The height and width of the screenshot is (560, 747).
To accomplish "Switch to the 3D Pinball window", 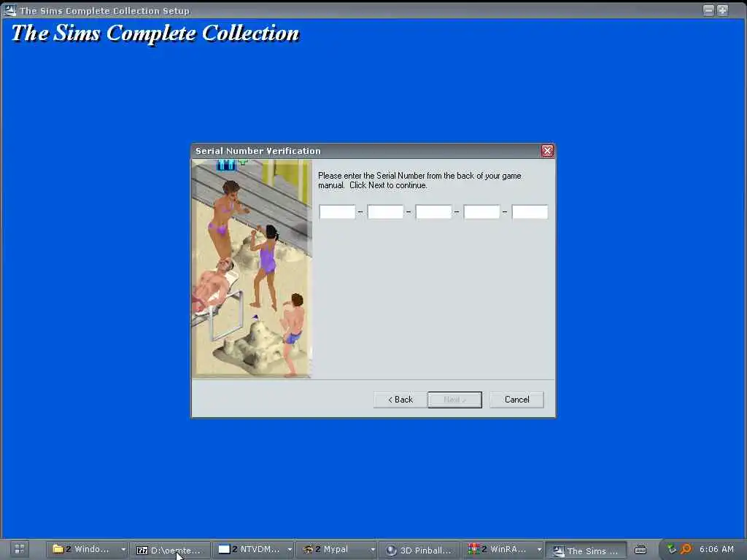I will [419, 550].
